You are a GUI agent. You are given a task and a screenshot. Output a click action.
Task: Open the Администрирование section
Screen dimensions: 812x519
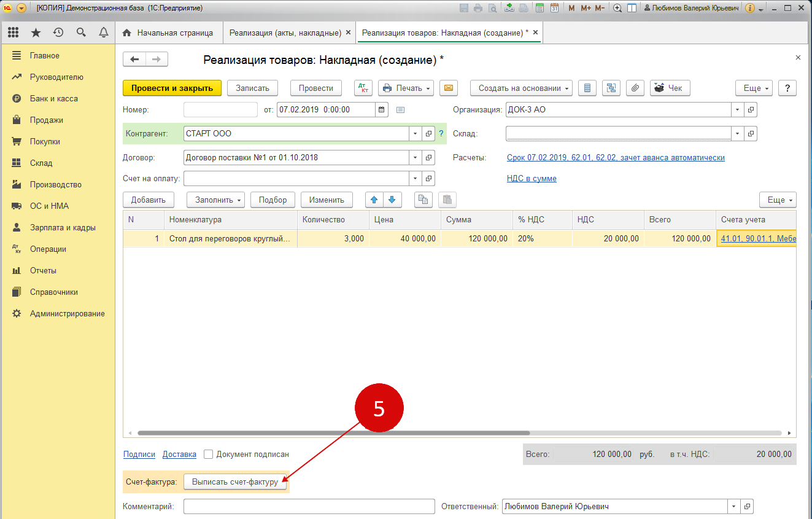(x=67, y=313)
